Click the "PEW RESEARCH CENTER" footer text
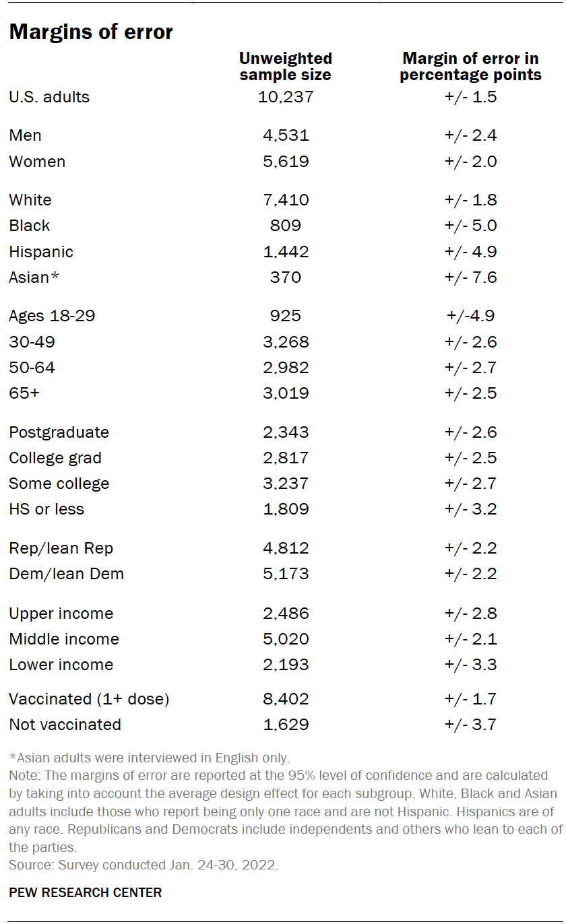 click(x=86, y=892)
